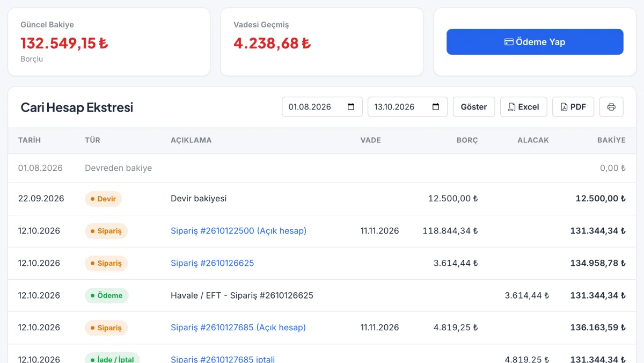Click the orange Devir badge

[x=103, y=199]
